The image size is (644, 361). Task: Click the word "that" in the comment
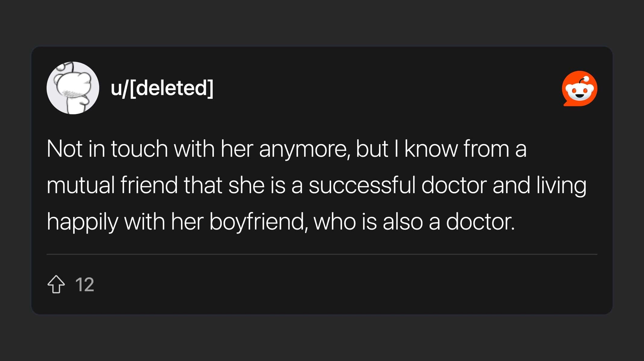click(x=203, y=185)
